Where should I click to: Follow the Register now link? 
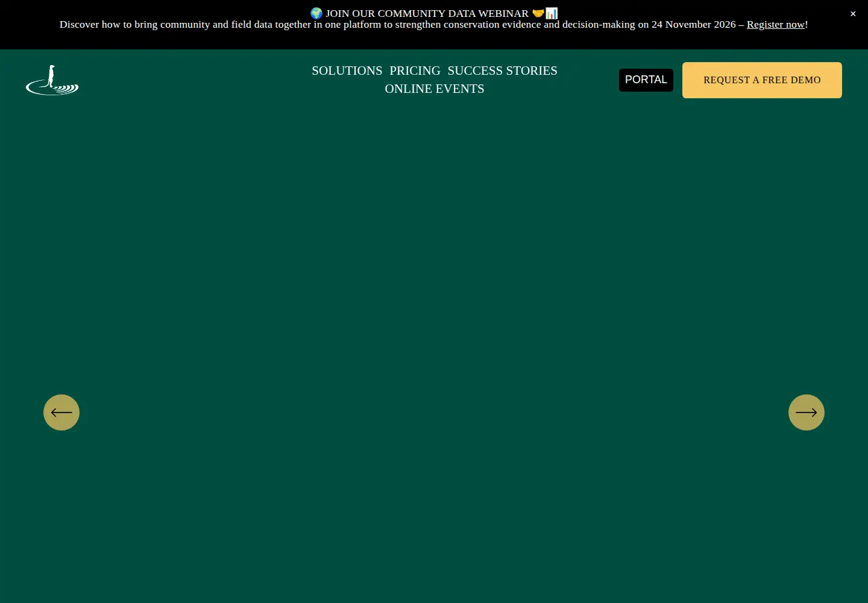click(x=776, y=25)
